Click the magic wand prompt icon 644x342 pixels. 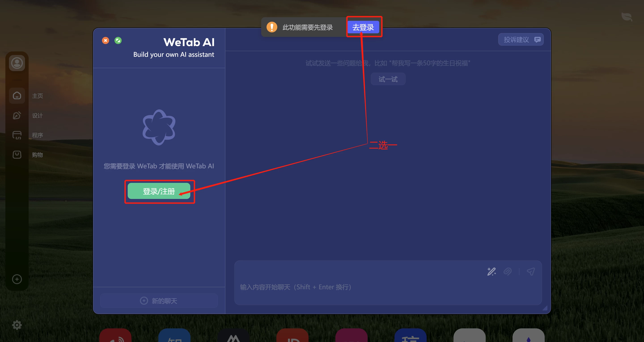(491, 272)
